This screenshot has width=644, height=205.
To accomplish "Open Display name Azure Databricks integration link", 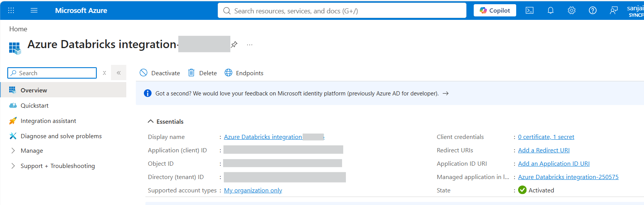I will (274, 137).
